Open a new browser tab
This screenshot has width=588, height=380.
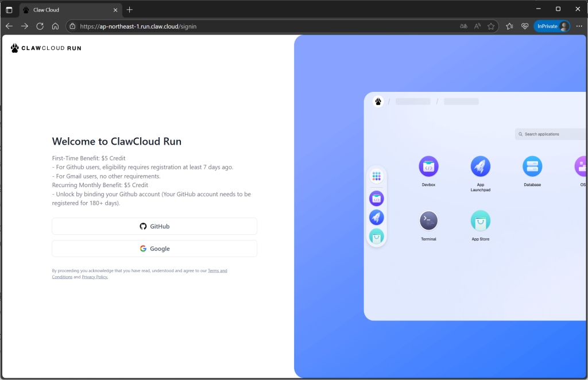pyautogui.click(x=130, y=10)
